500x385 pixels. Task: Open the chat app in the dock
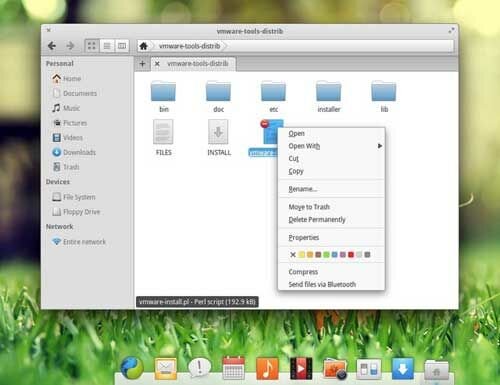(x=199, y=368)
